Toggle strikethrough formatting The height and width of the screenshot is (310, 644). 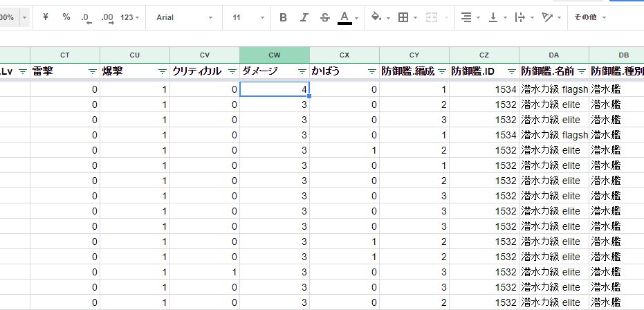click(x=325, y=17)
